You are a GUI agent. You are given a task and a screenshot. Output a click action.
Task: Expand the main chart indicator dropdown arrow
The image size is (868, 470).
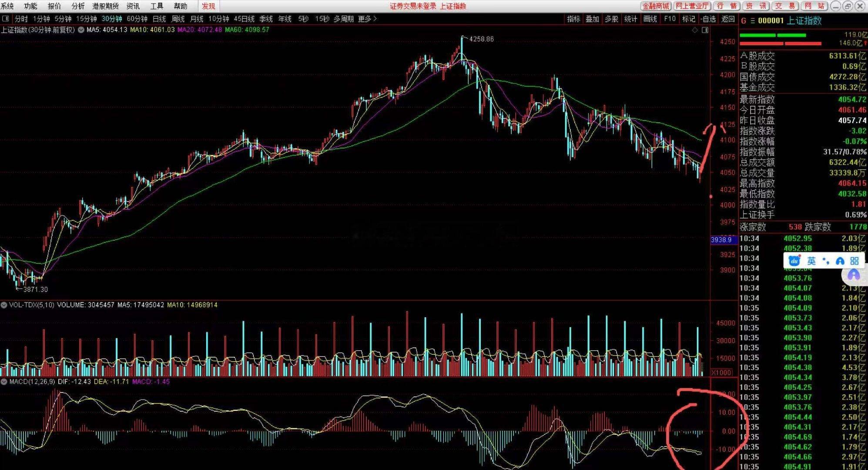(81, 30)
